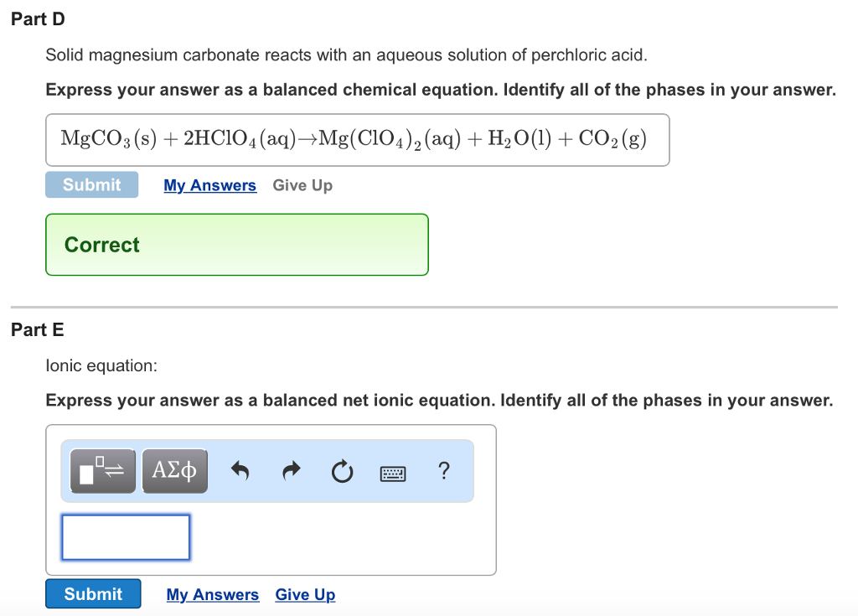Open My Answers for Part E
The height and width of the screenshot is (616, 858).
click(x=213, y=594)
